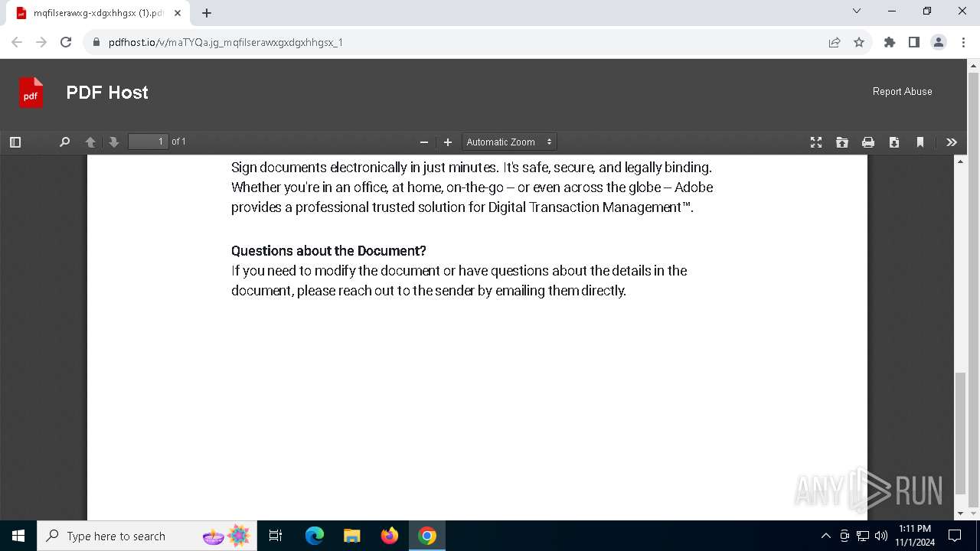Click the 'Digital Transaction Management' text
980x551 pixels.
(586, 207)
